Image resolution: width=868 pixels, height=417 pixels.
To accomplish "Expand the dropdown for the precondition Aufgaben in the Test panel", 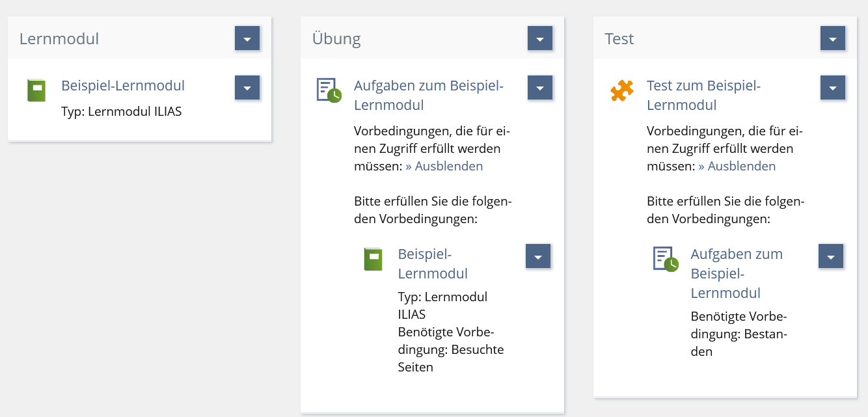I will coord(831,256).
